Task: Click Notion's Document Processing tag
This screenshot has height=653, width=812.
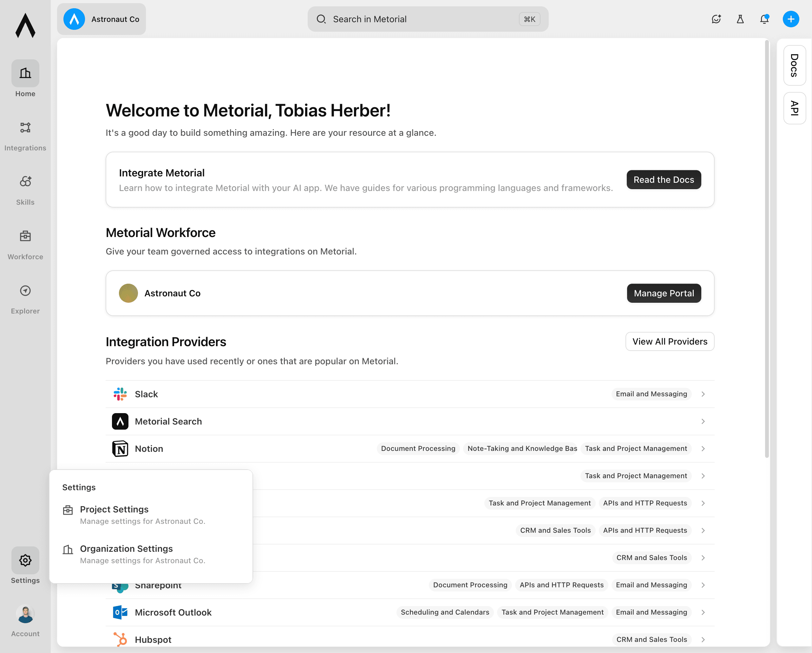Action: tap(418, 448)
